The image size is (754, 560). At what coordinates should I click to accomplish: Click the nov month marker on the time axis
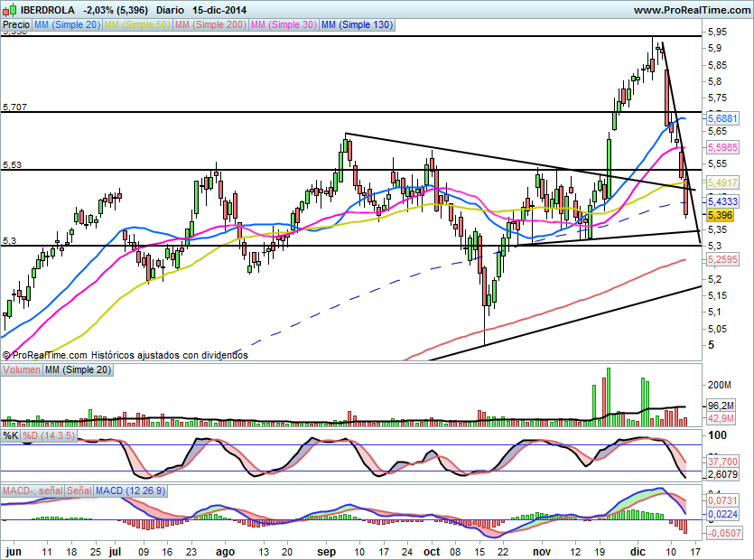tap(541, 551)
